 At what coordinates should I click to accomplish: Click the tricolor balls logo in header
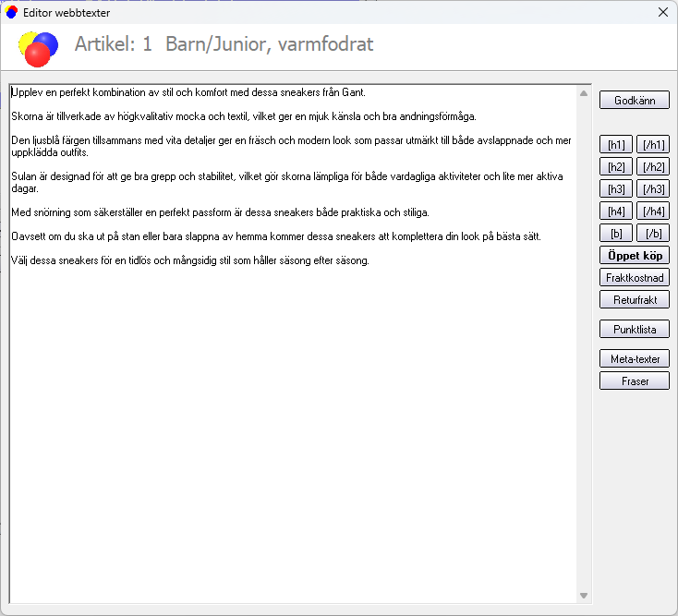coord(38,49)
